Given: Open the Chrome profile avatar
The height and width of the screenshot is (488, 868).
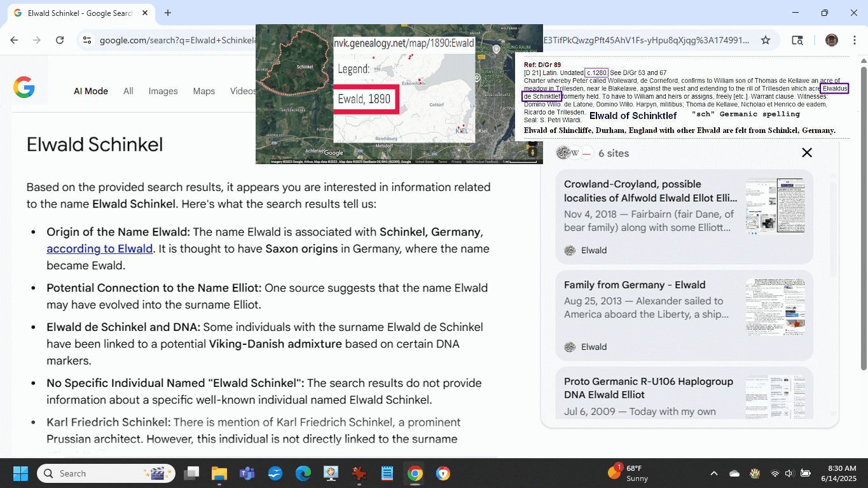Looking at the screenshot, I should point(831,40).
